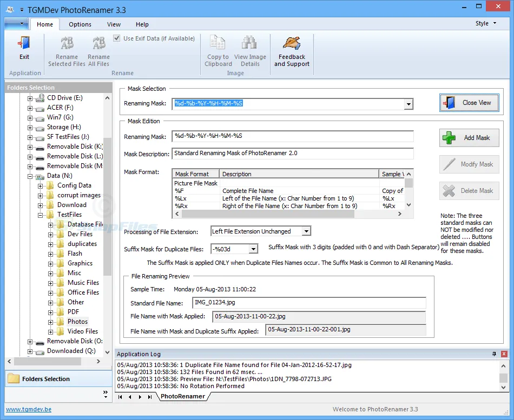Select the %Rx mask format row
This screenshot has width=514, height=420.
pyautogui.click(x=288, y=206)
